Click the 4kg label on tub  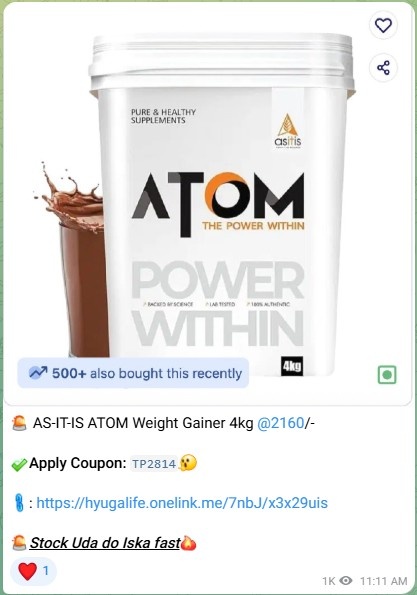(x=292, y=366)
